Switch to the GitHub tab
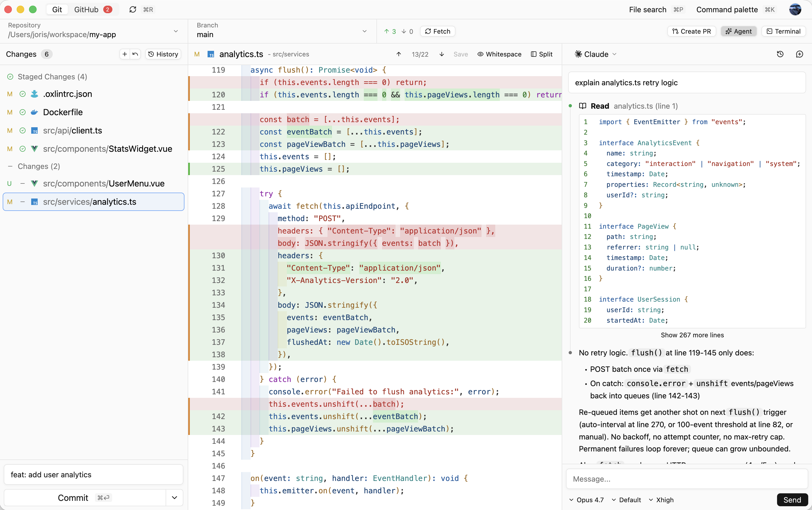 click(93, 9)
